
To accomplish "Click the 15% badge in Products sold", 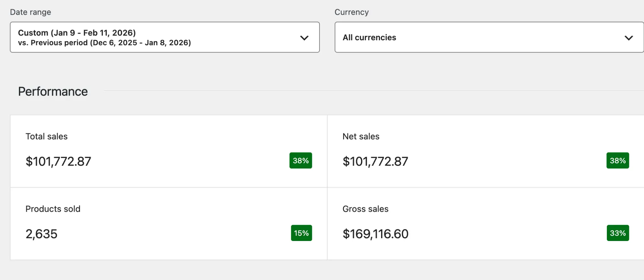I will (301, 233).
